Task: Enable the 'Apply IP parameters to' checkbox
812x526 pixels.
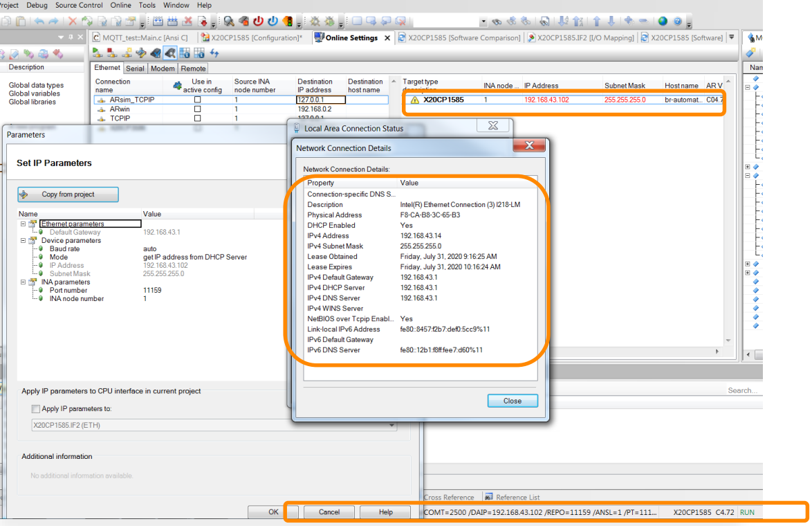Action: click(x=36, y=409)
